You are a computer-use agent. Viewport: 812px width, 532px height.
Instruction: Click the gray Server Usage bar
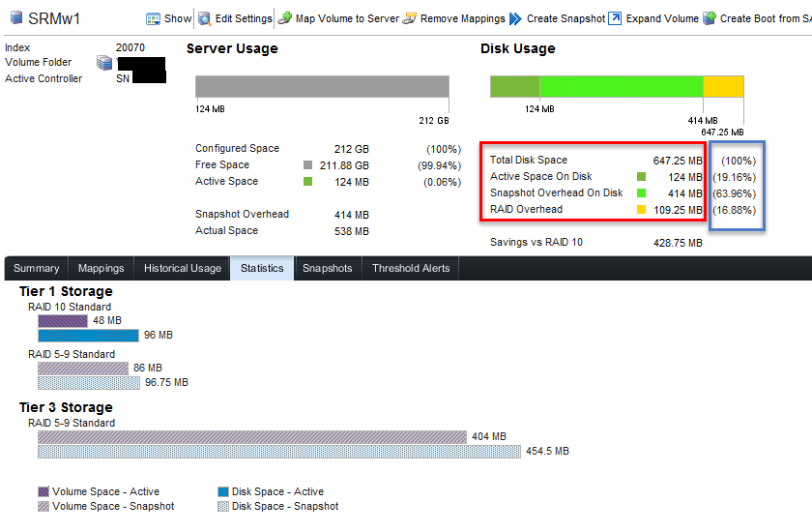point(322,87)
